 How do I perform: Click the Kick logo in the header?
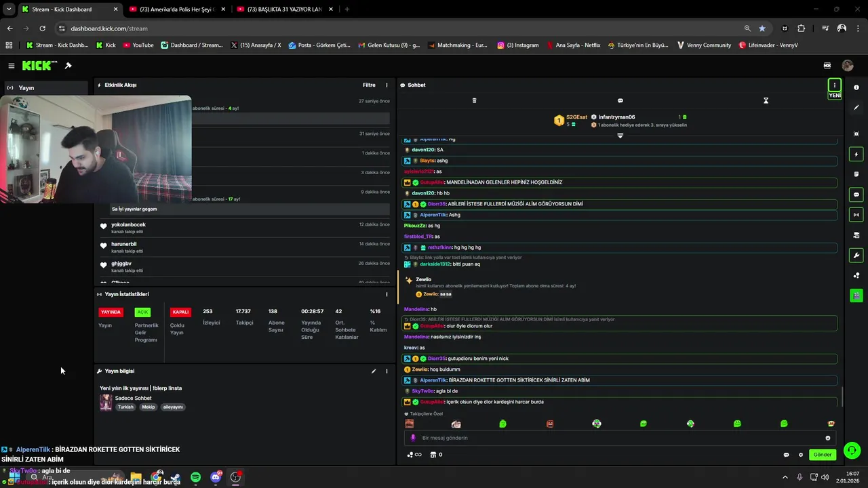(36, 66)
